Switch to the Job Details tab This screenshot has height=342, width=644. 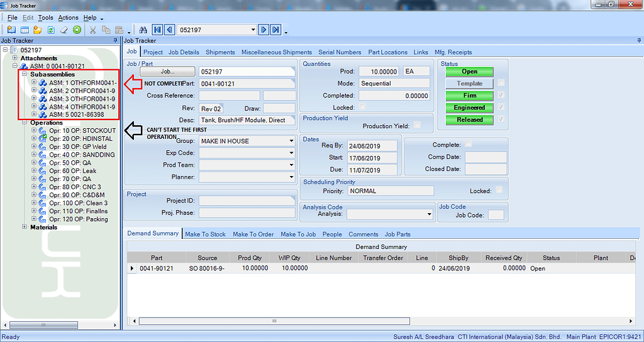184,52
